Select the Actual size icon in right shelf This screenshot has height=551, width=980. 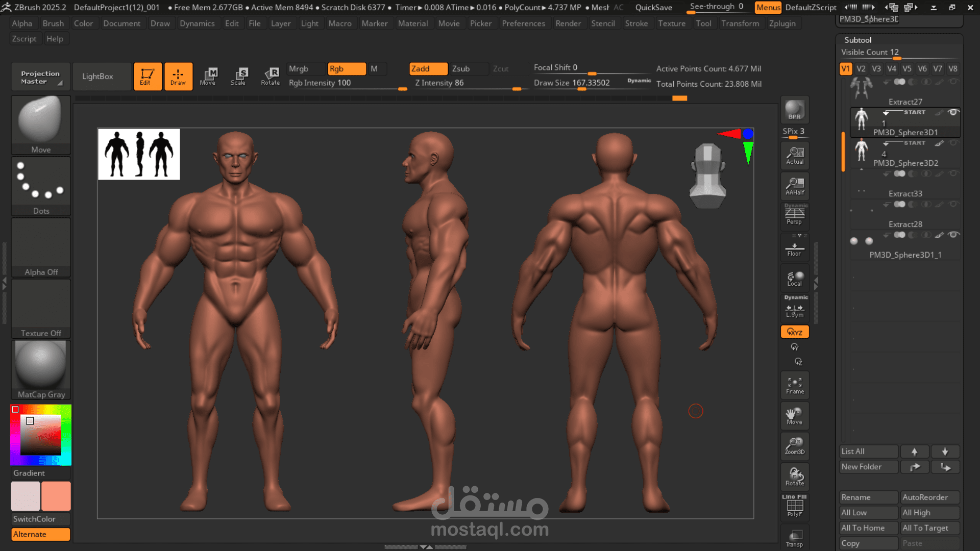click(x=794, y=156)
